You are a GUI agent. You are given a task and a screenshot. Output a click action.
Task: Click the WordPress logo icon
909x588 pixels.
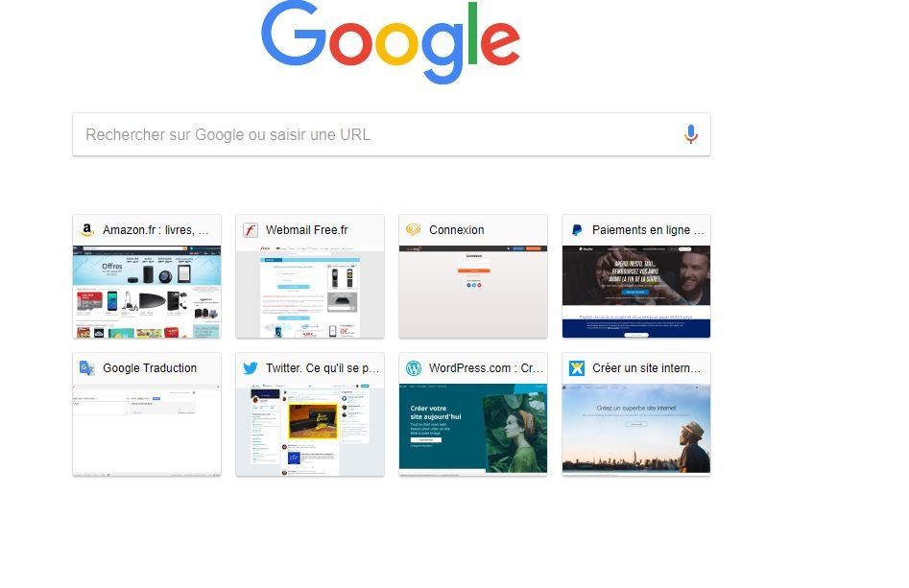[414, 368]
